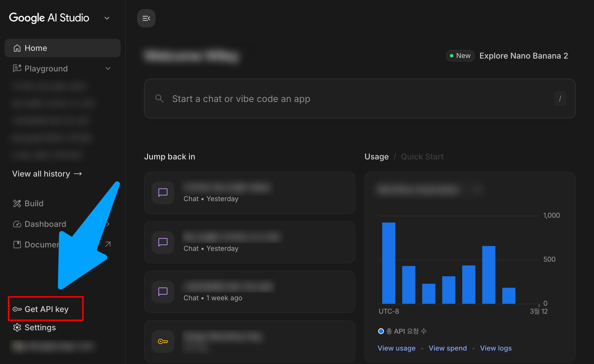The height and width of the screenshot is (364, 594).
Task: Collapse the Playground section chevron
Action: pos(108,69)
